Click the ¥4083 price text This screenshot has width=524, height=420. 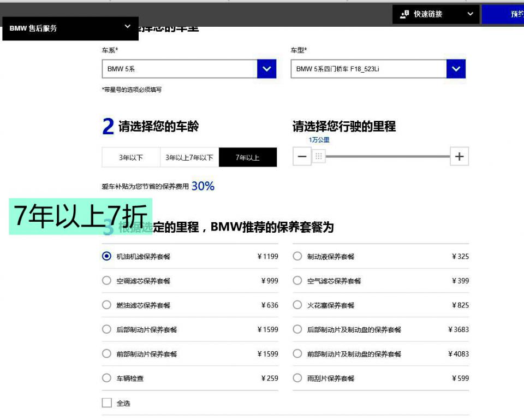[x=458, y=354]
